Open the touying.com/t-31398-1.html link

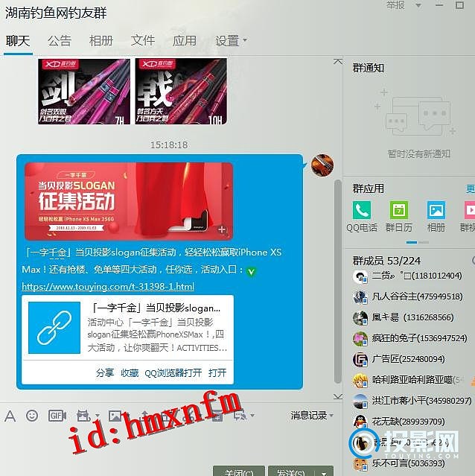(108, 286)
